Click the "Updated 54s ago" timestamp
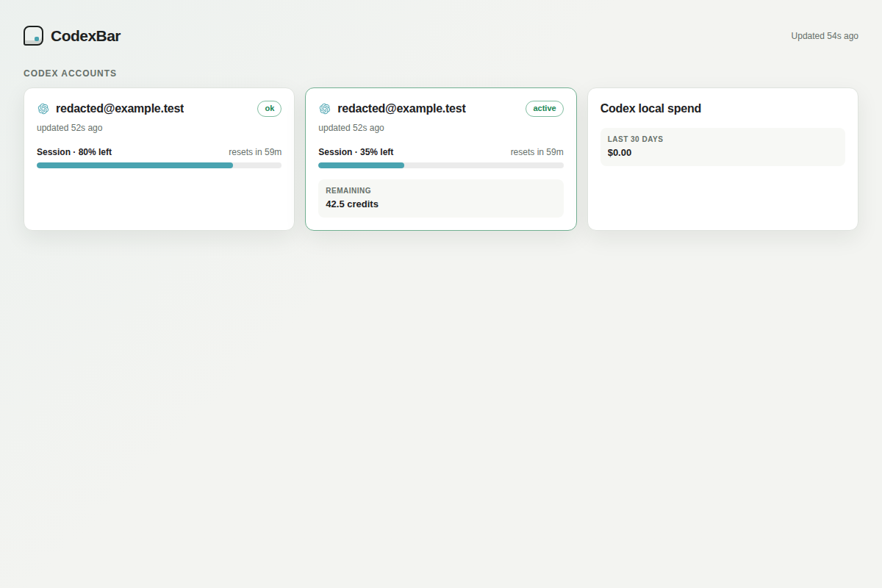 point(825,36)
